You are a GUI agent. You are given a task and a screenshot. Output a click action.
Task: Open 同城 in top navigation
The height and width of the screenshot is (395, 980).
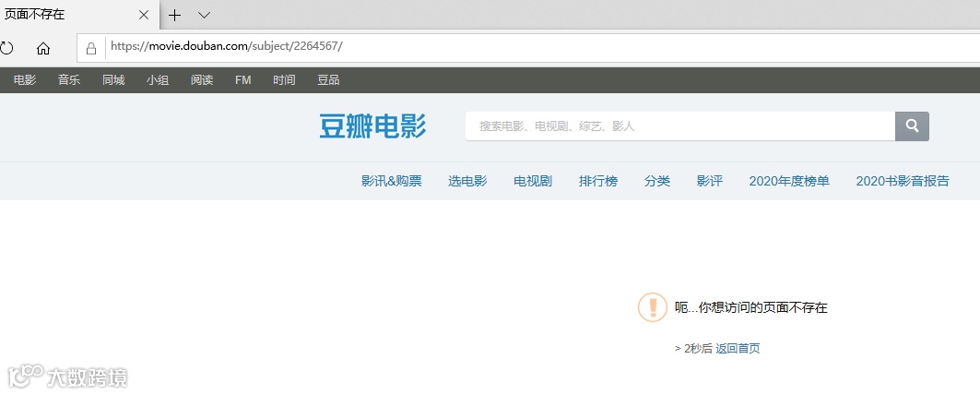point(113,80)
